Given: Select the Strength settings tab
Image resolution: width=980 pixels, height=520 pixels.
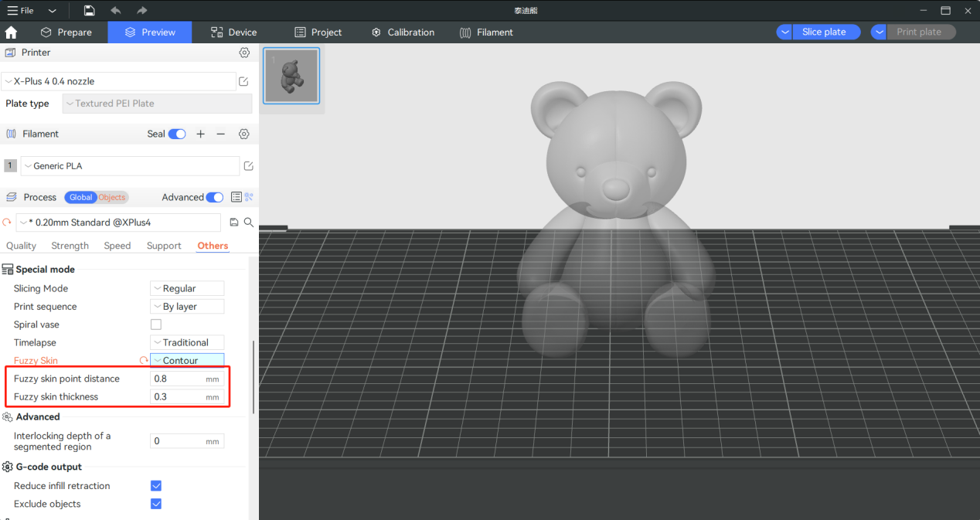Looking at the screenshot, I should (70, 246).
